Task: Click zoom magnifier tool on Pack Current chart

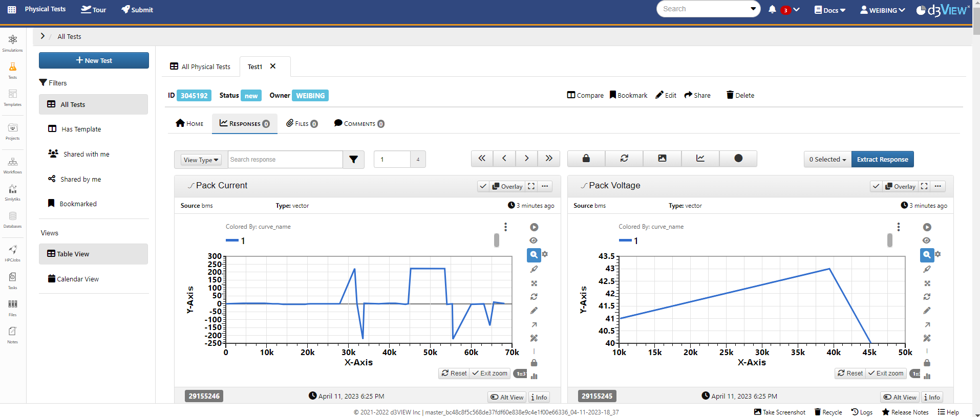Action: pos(534,254)
